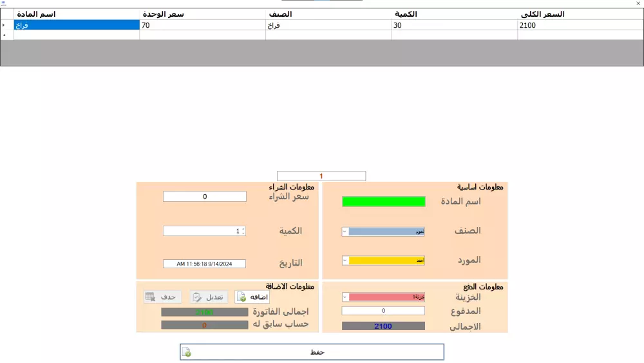
Task: Click the اسم المادة column header
Action: point(77,14)
